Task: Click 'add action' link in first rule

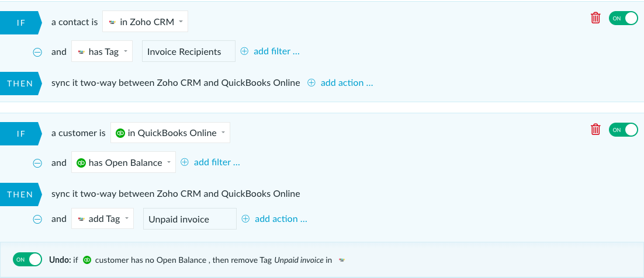Action: point(347,83)
